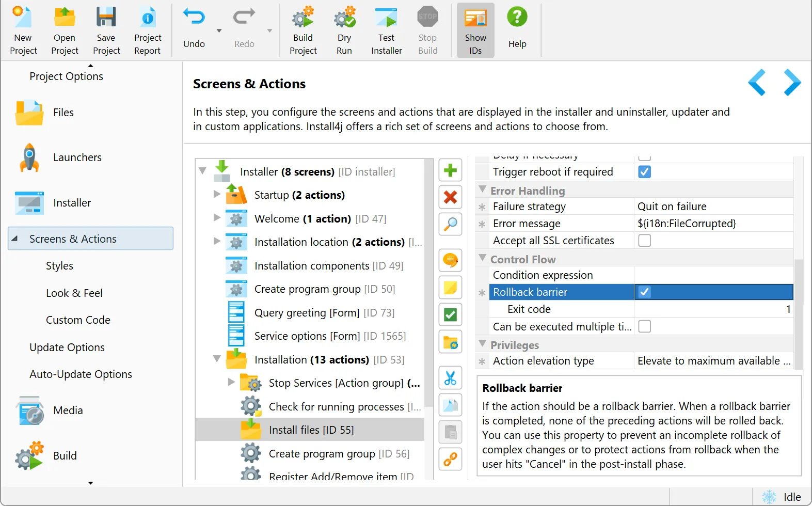The image size is (812, 506).
Task: Expand the Startup node
Action: [x=217, y=194]
